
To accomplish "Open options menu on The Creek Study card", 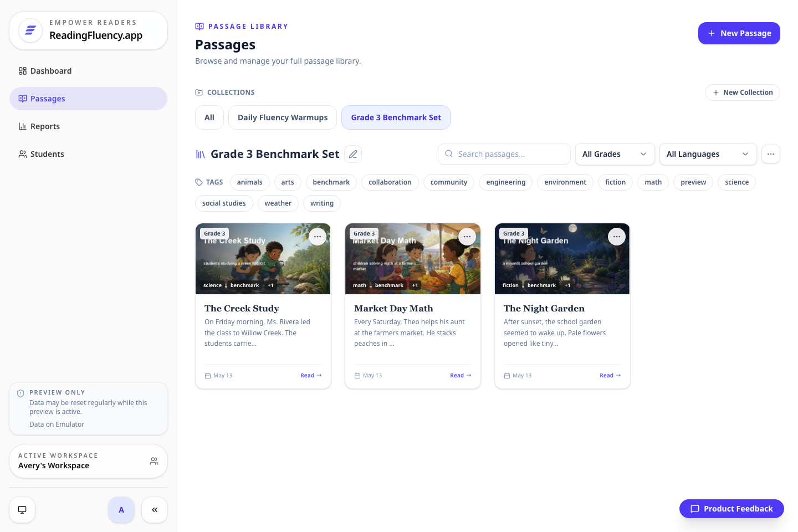I will click(318, 237).
